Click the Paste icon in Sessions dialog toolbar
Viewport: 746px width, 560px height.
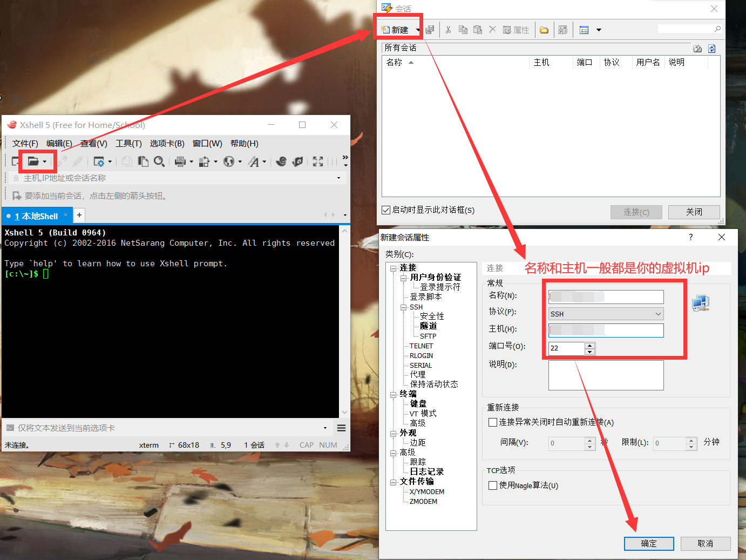478,30
